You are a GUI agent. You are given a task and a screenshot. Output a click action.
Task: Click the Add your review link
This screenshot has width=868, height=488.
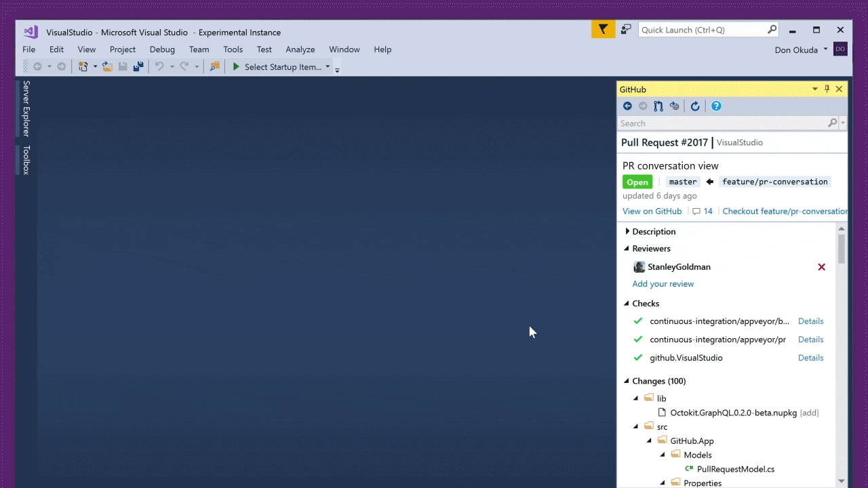pyautogui.click(x=663, y=284)
